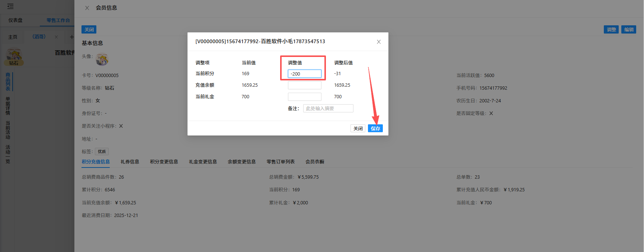Image resolution: width=644 pixels, height=252 pixels.
Task: Collapse the sidebar menu icon
Action: (x=10, y=6)
